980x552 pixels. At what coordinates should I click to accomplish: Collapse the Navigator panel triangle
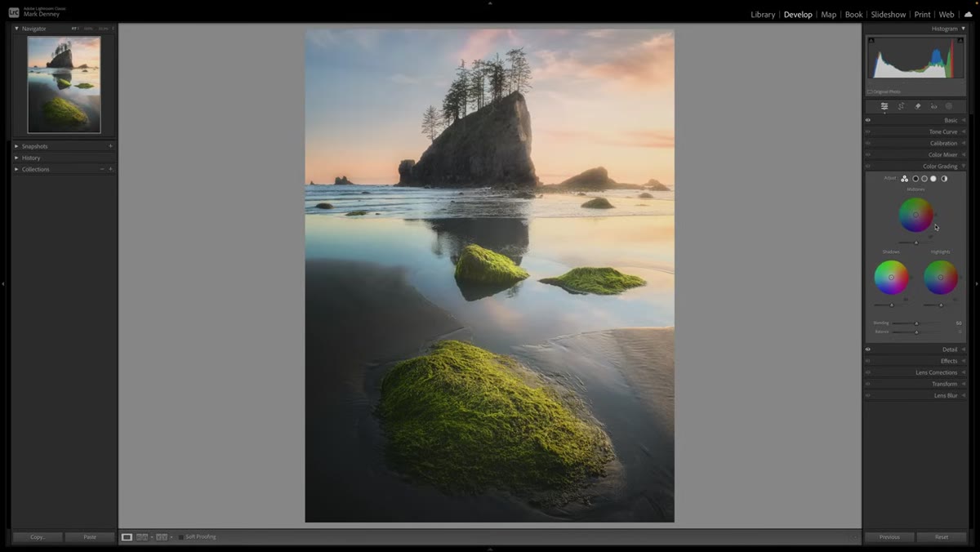pyautogui.click(x=17, y=29)
